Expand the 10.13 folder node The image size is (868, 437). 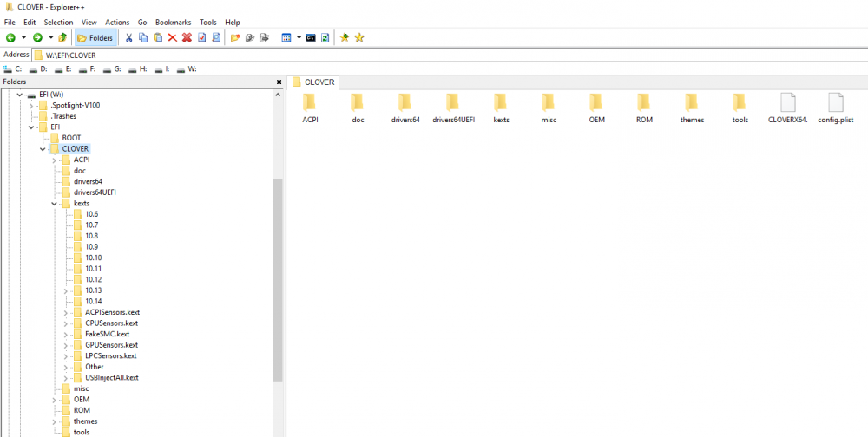click(66, 290)
